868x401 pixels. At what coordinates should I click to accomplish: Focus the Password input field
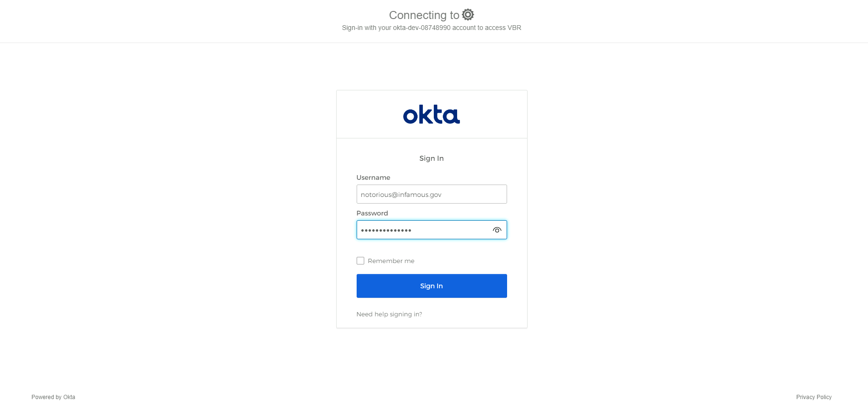point(431,230)
